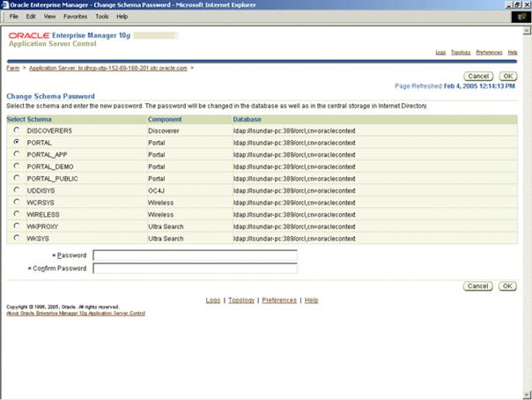Click inside the Confirm Password field
This screenshot has width=532, height=400.
coord(195,268)
